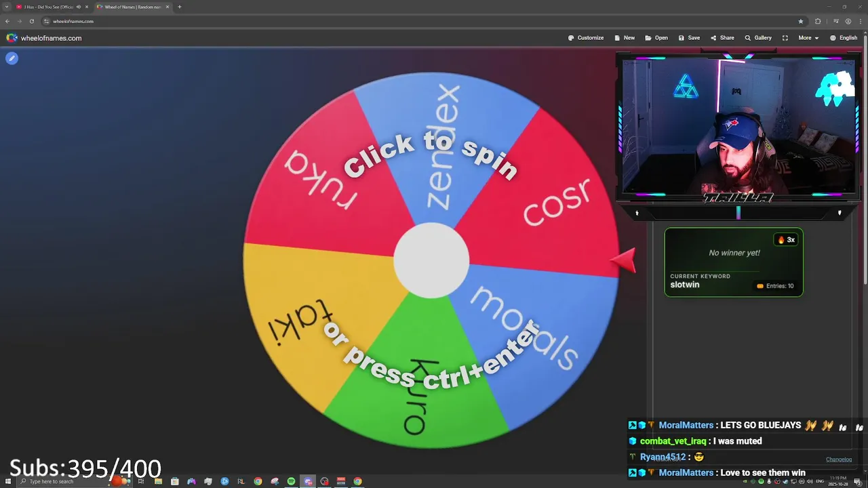Close the Wheel of Names tab
868x488 pixels.
point(167,7)
